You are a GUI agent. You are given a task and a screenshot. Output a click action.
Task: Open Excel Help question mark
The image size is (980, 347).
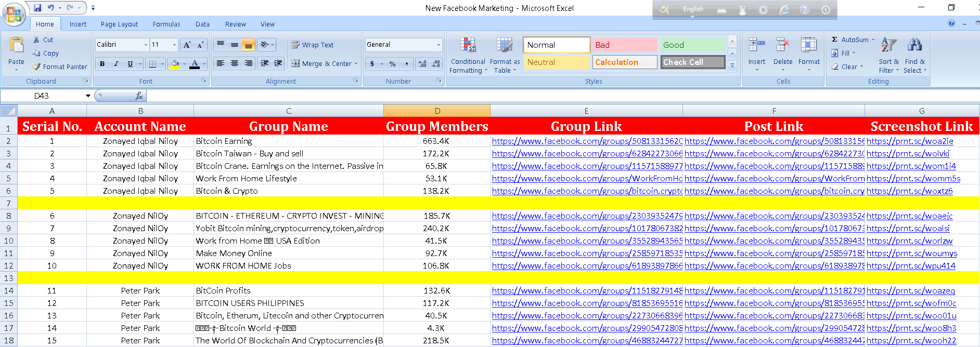[951, 23]
